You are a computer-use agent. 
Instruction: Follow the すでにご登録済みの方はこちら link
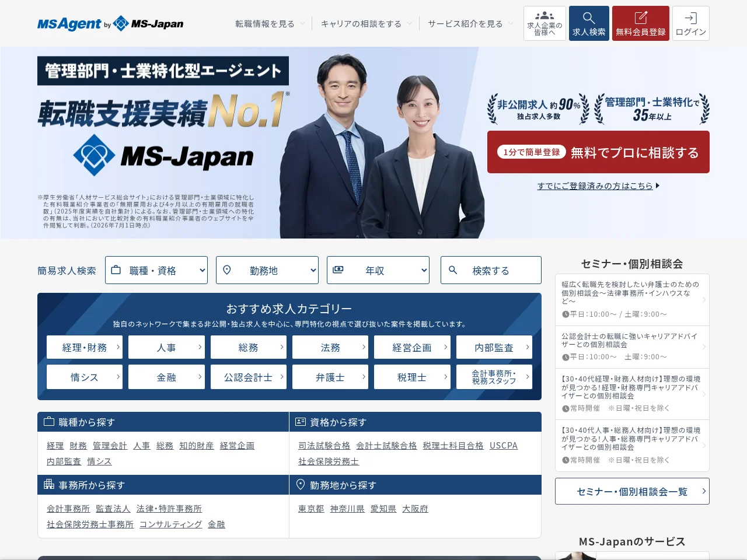(x=598, y=186)
